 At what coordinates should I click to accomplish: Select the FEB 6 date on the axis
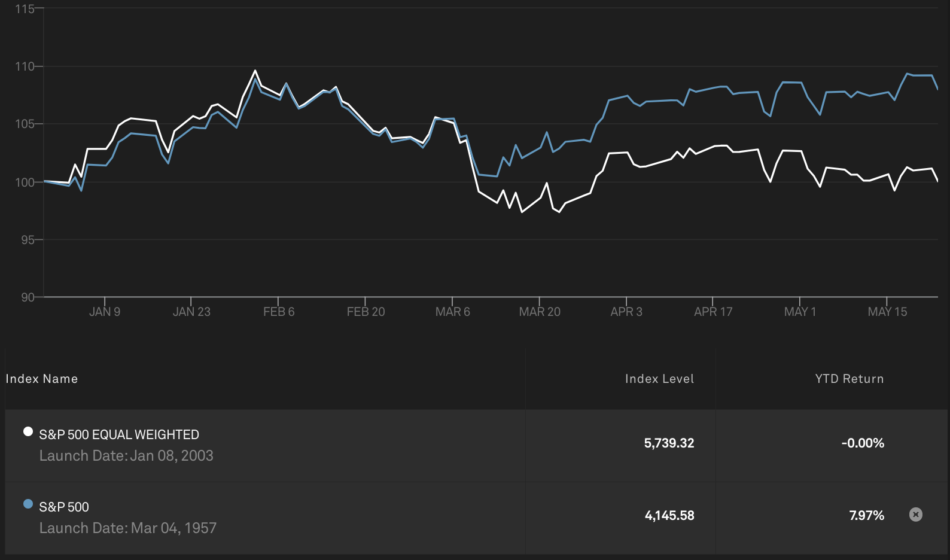tap(279, 312)
